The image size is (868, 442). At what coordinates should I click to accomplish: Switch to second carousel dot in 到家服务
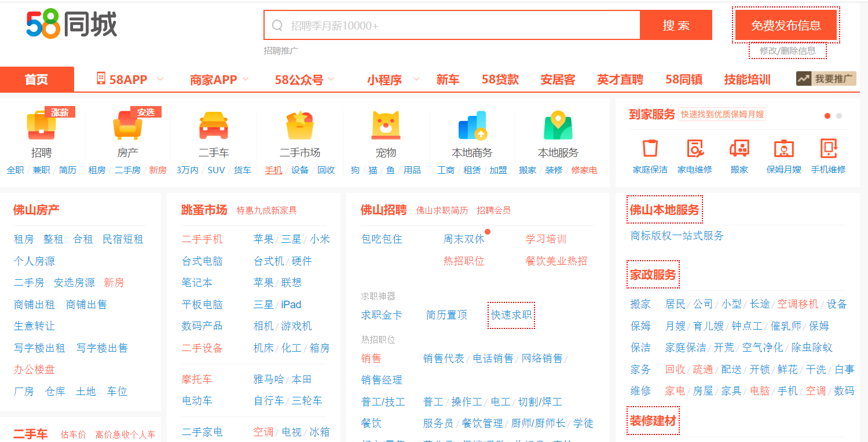pyautogui.click(x=839, y=116)
